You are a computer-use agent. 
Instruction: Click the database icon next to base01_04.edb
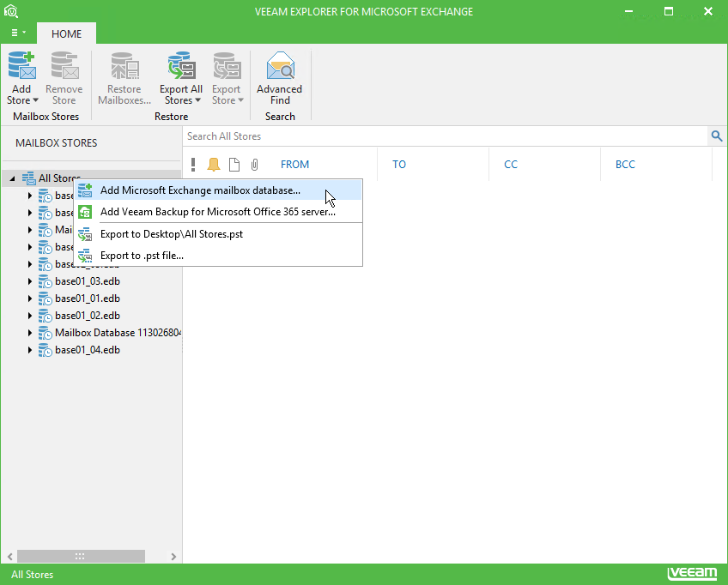(45, 350)
